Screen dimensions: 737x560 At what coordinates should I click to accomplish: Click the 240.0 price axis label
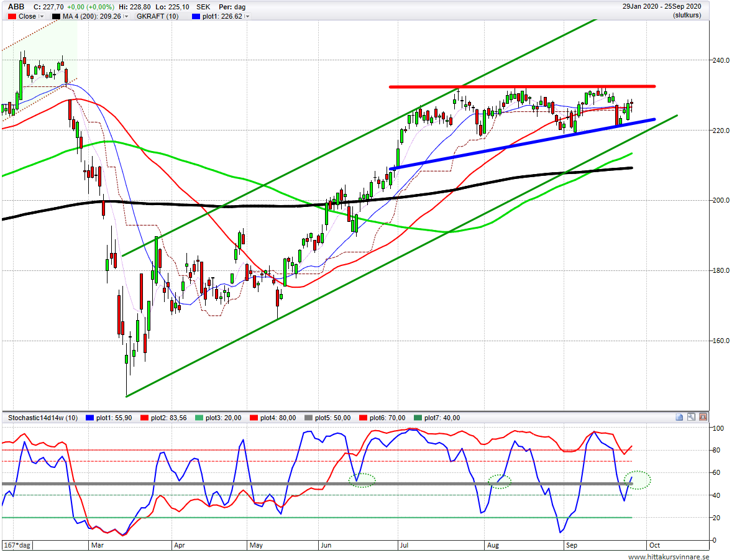coord(721,60)
